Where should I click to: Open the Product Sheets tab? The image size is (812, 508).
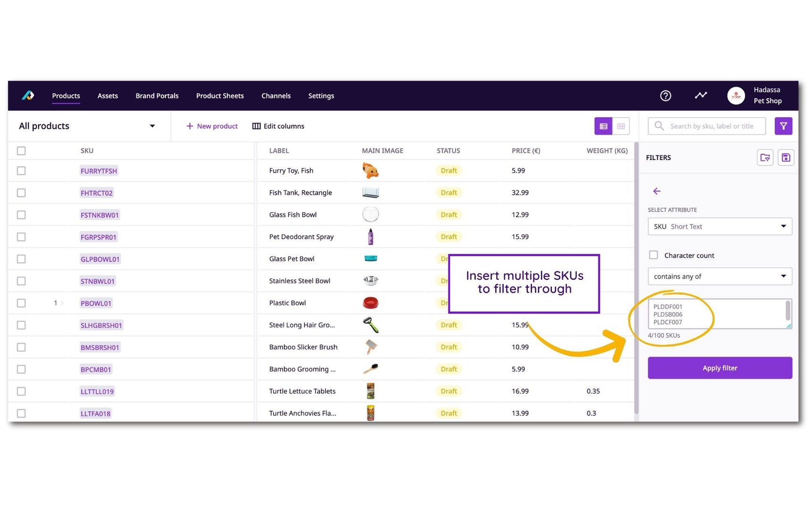coord(220,96)
